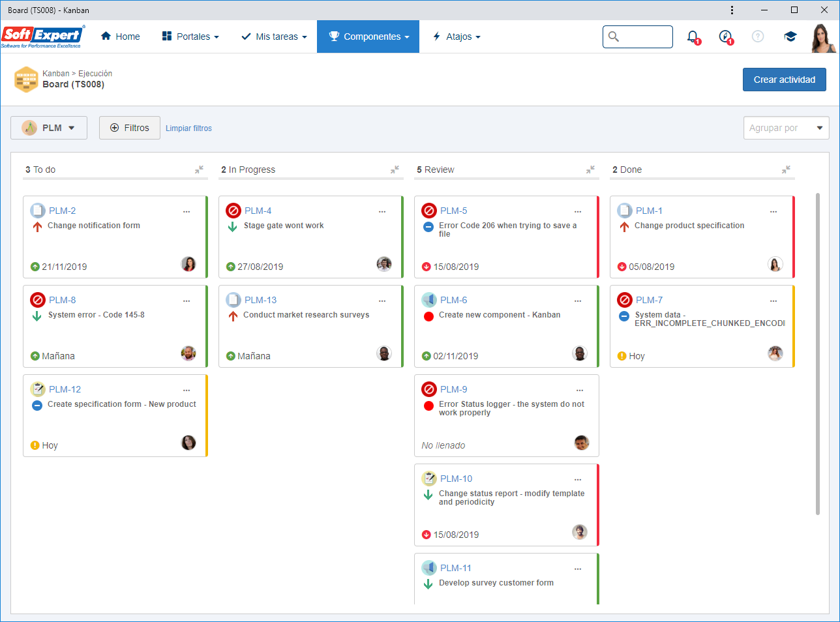
Task: Open the PLM-2 card options menu
Action: pos(187,211)
